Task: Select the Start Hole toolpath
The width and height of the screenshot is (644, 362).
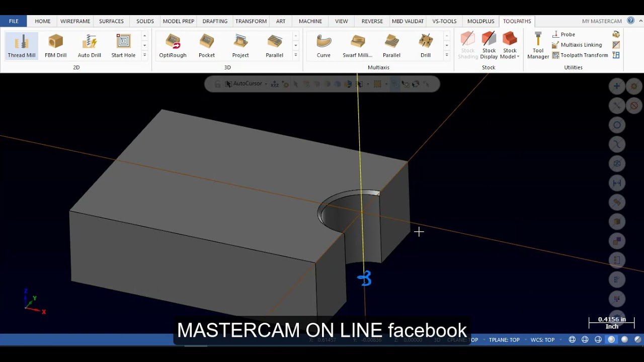Action: tap(123, 46)
